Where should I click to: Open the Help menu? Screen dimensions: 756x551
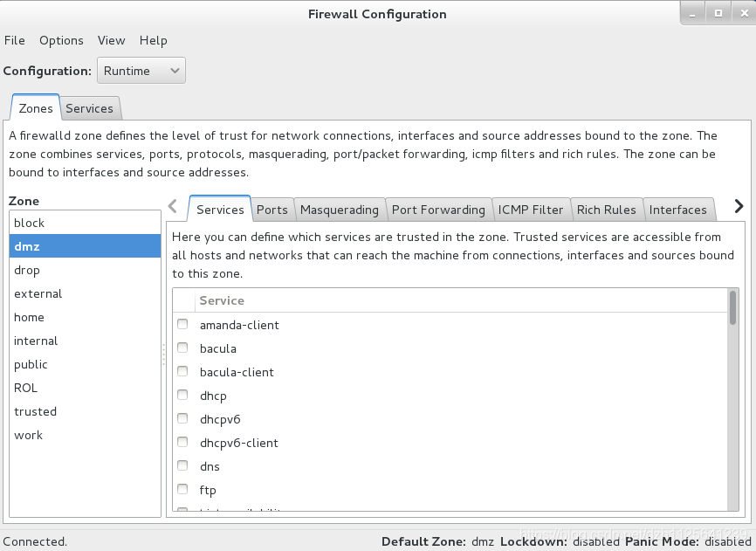pyautogui.click(x=154, y=40)
